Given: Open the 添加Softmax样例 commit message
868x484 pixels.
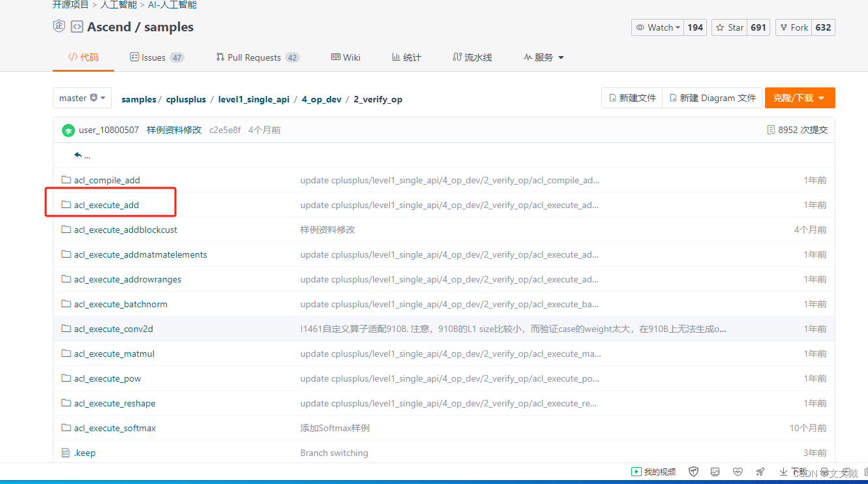Looking at the screenshot, I should pyautogui.click(x=335, y=428).
